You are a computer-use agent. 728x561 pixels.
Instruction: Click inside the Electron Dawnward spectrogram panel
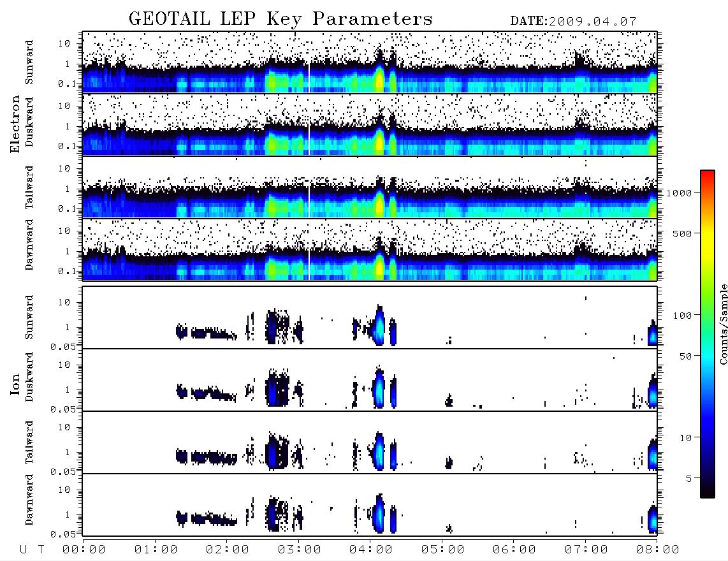point(370,249)
